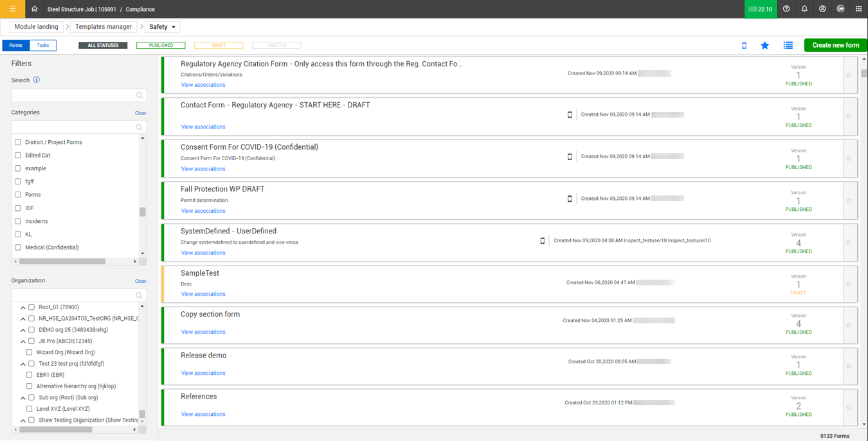This screenshot has width=868, height=441.
Task: Collapse the Root_01 (78900) tree node
Action: [23, 307]
